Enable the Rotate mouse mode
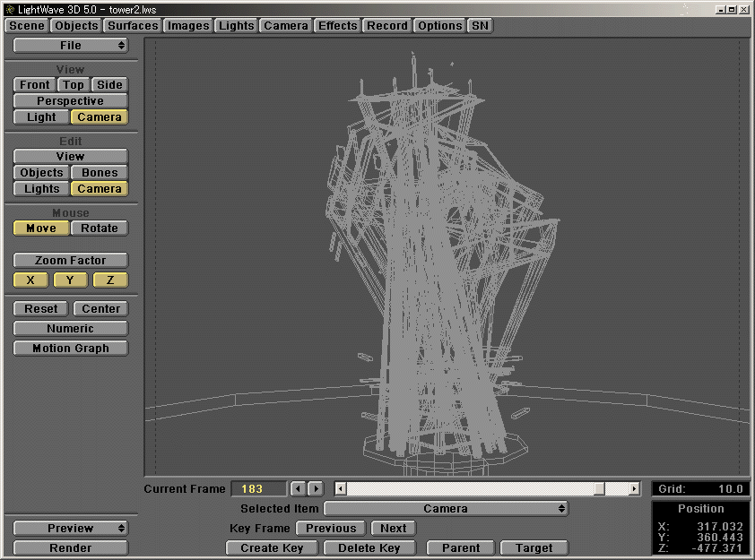This screenshot has width=755, height=560. [x=99, y=228]
